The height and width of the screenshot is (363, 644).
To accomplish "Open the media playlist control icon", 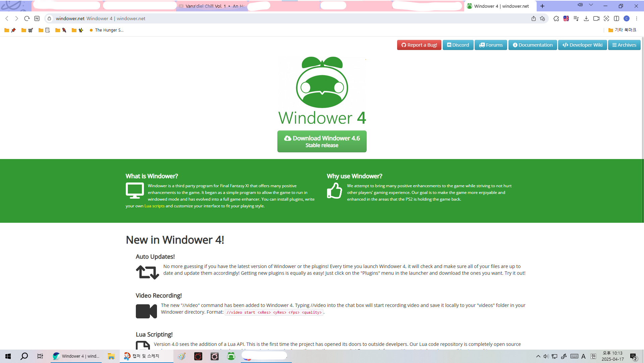I will pyautogui.click(x=576, y=19).
